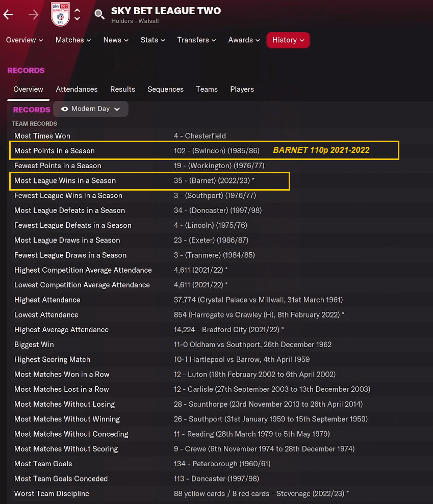Click '19 - (Workington) (1976/77)' value
Viewport: 433px width, 504px height.
(x=219, y=166)
